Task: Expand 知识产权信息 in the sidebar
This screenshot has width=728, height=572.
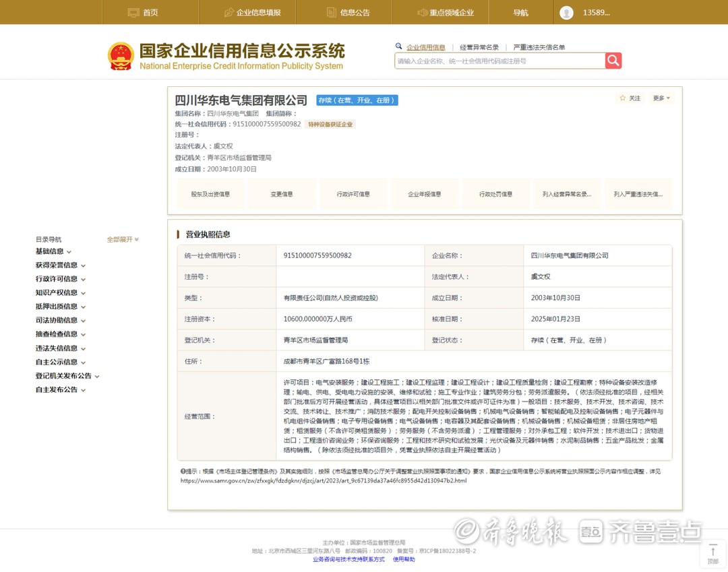Action: [61, 292]
